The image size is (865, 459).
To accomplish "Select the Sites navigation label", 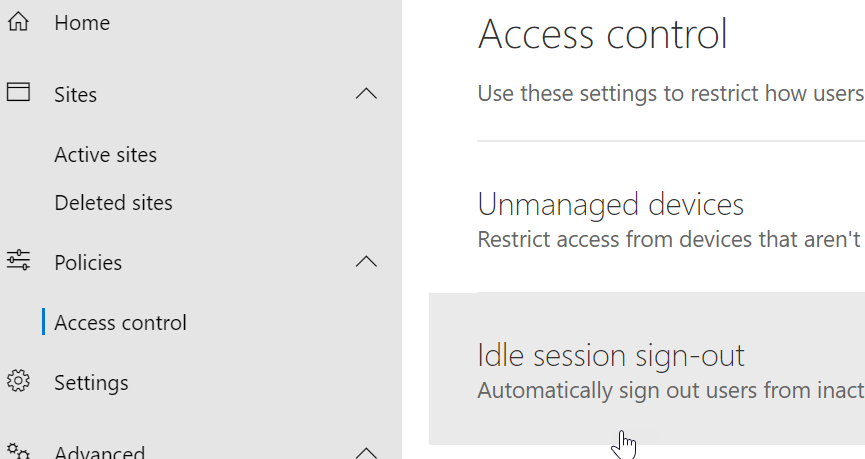I will click(x=76, y=95).
